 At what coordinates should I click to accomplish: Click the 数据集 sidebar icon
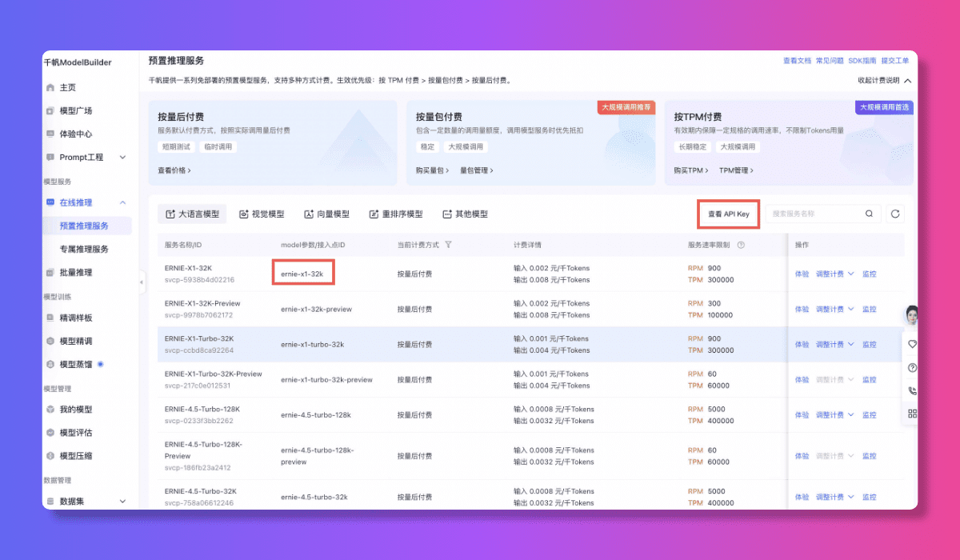(51, 501)
